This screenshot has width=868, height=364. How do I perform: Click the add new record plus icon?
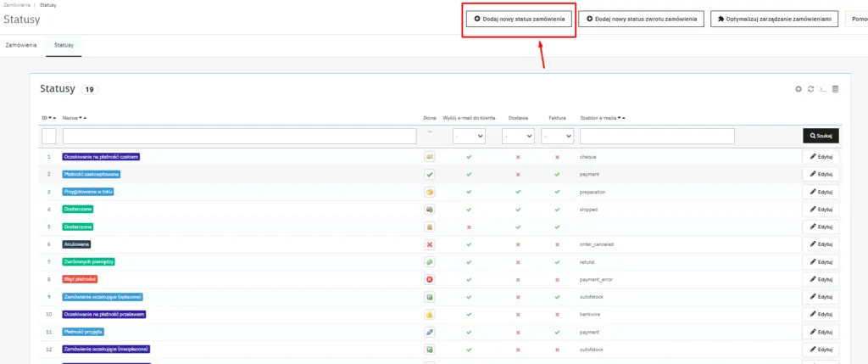[798, 89]
